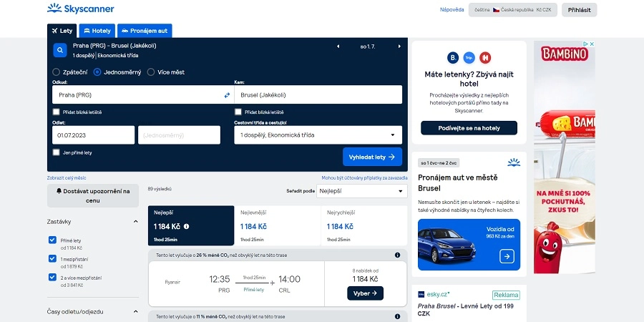
Task: Click Podívejte se na hotely button
Action: [469, 128]
